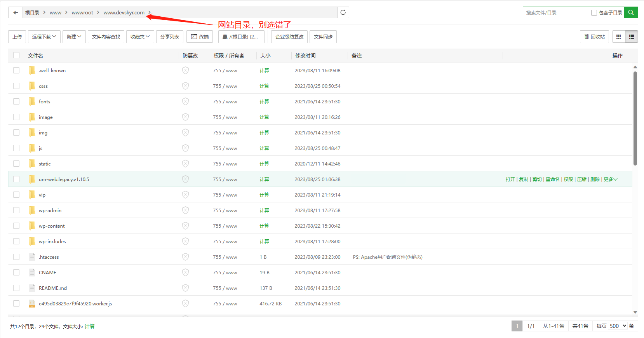Viewport: 644px width, 338px height.
Task: Enable the 包含子目录 checkbox
Action: (594, 13)
